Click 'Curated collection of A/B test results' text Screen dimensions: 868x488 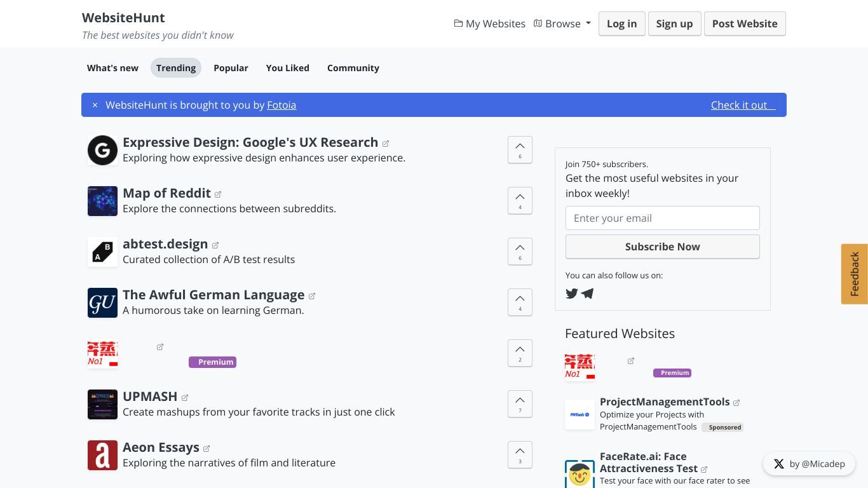[x=208, y=259]
